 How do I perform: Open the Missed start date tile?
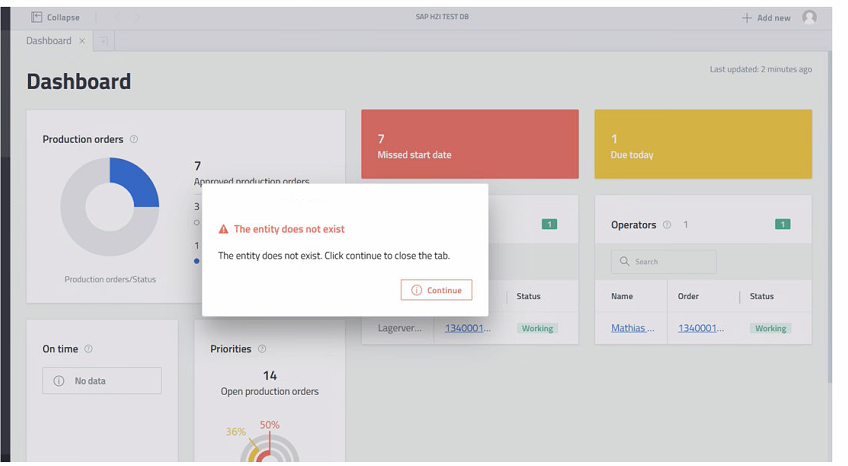tap(469, 144)
